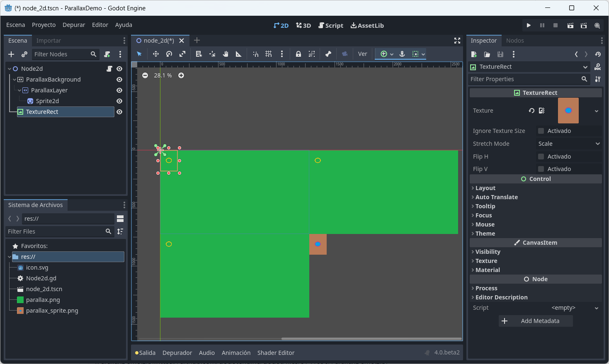Open the Proyecto menu
609x364 pixels.
tap(44, 25)
